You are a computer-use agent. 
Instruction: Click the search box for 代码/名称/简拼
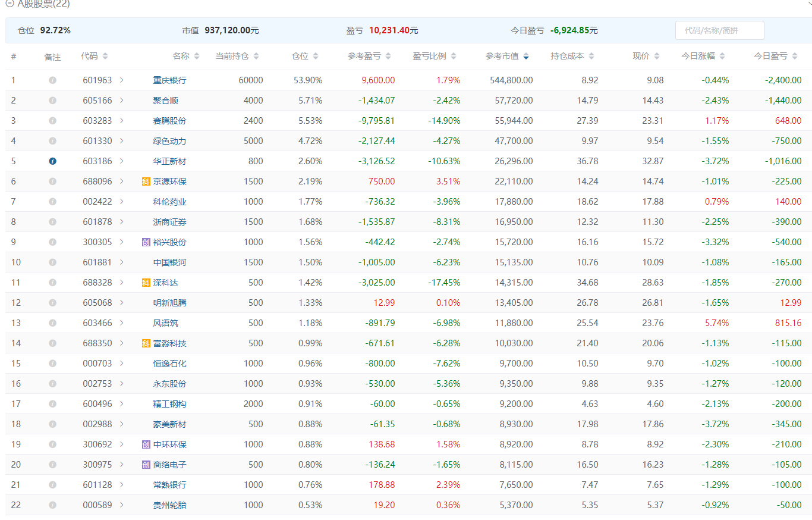[x=719, y=30]
